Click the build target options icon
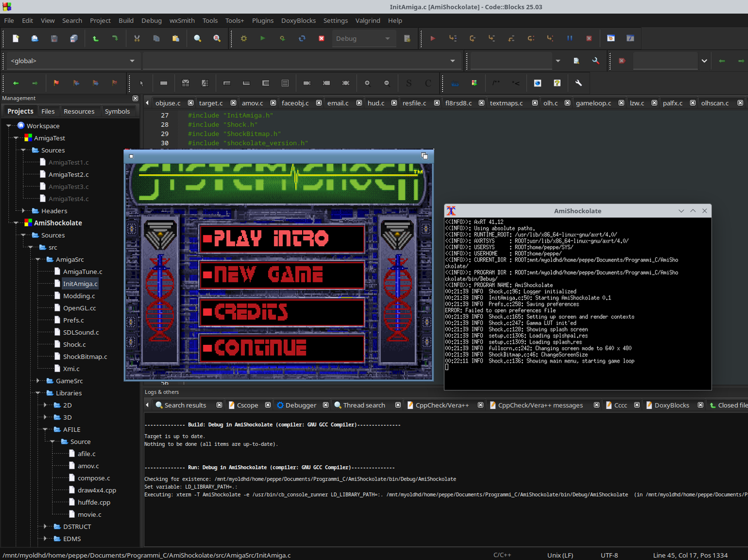This screenshot has height=560, width=748. click(407, 39)
